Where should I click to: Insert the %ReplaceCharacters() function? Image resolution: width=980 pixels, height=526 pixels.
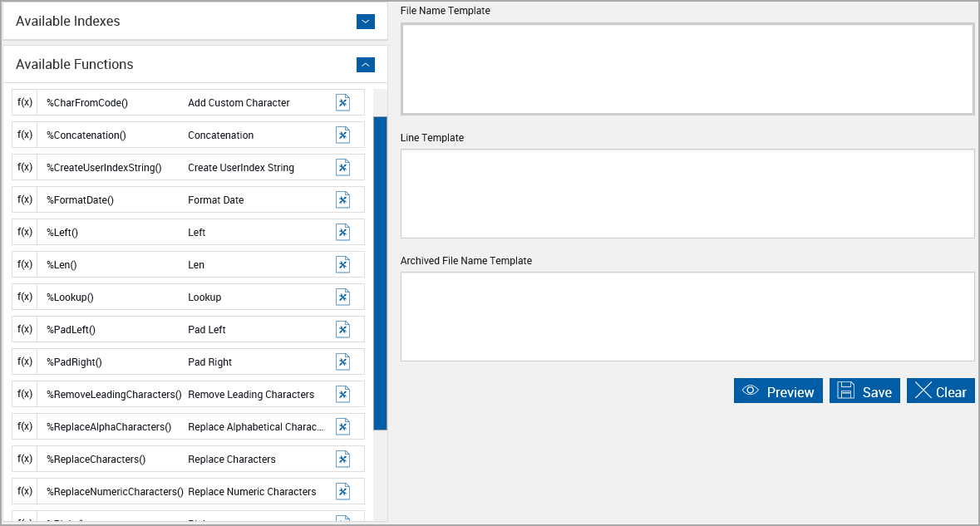(x=342, y=459)
